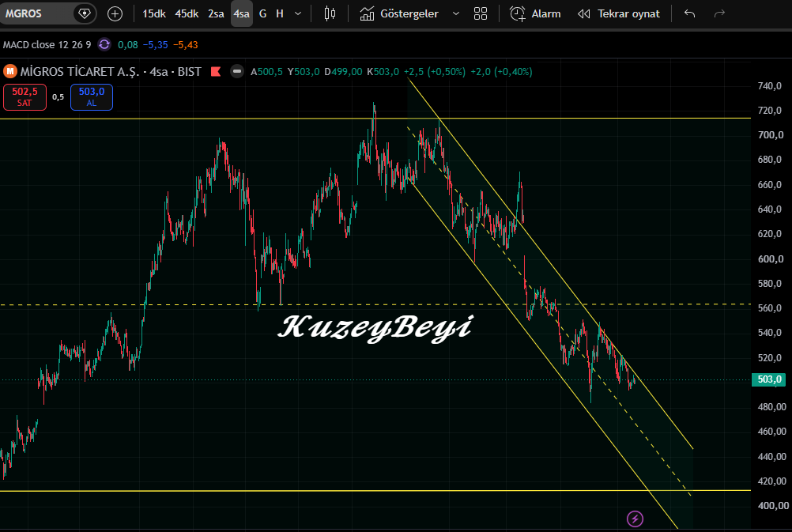Screen dimensions: 792x532
Task: Choose the H weekly interval
Action: (x=279, y=13)
